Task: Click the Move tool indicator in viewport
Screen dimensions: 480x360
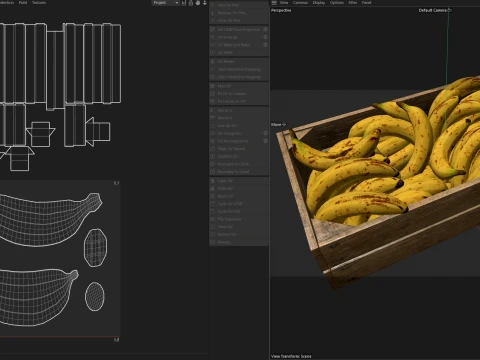Action: pos(278,124)
